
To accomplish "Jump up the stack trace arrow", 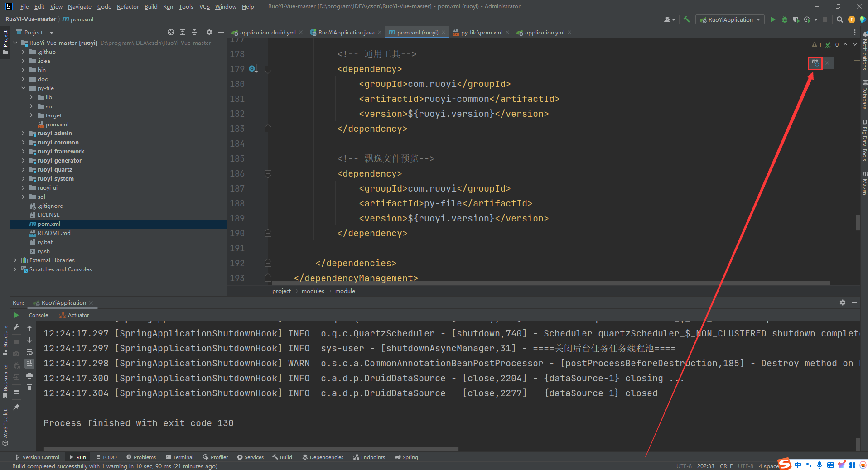I will click(x=29, y=328).
